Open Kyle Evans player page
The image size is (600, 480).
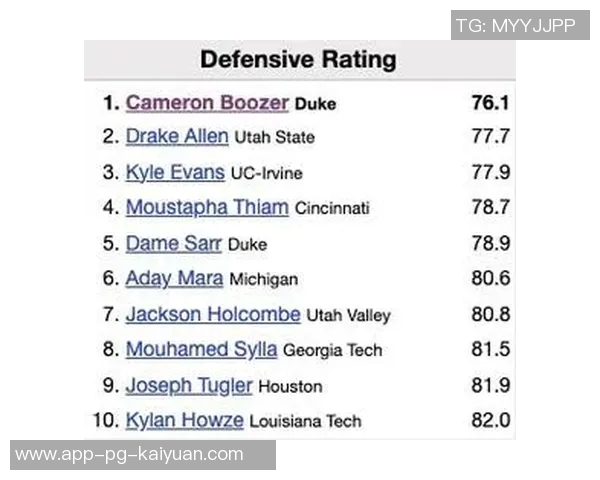(x=175, y=172)
